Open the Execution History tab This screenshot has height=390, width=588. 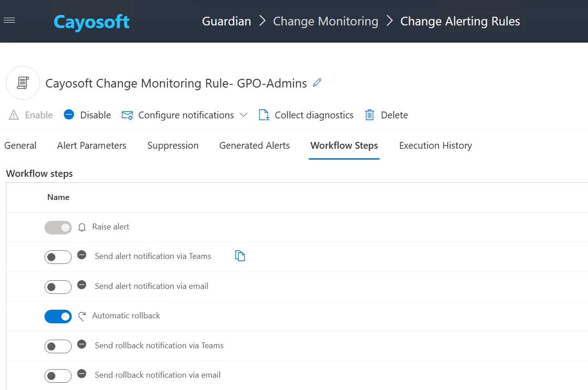tap(435, 146)
